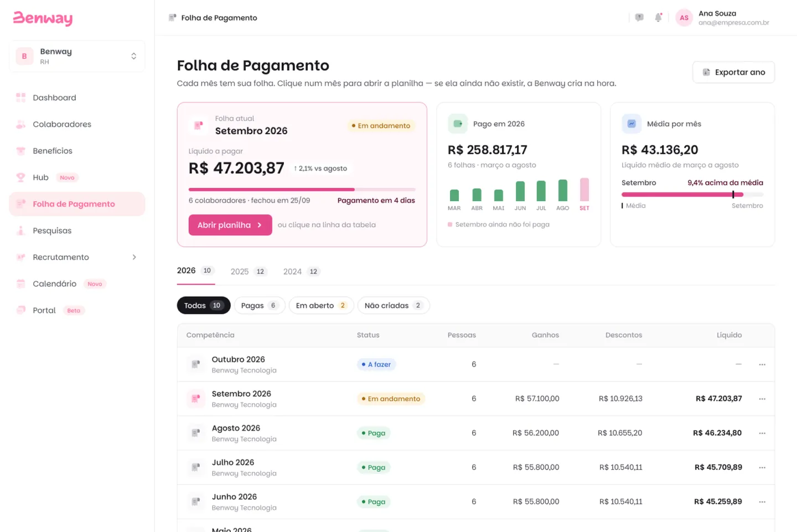The height and width of the screenshot is (532, 797).
Task: Filter table by Pagas
Action: 260,306
